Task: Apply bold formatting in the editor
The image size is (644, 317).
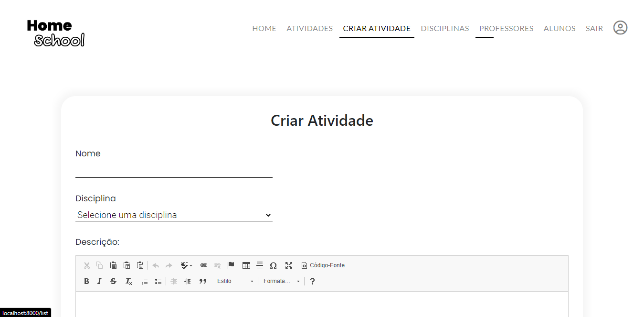Action: coord(86,281)
